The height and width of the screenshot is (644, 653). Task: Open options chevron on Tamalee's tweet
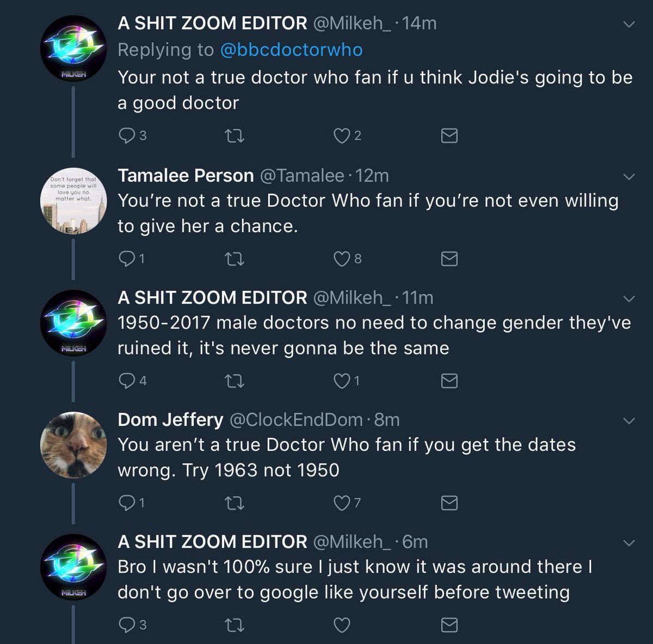coord(629,177)
